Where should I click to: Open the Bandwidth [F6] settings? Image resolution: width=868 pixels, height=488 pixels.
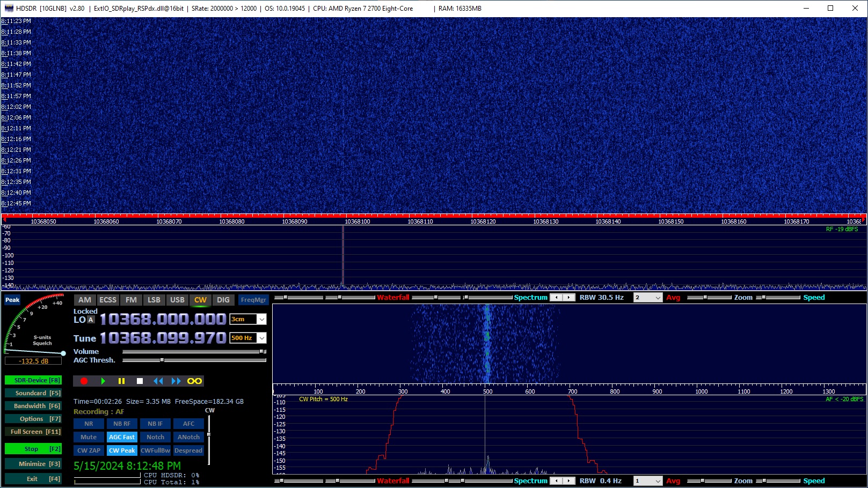coord(33,406)
